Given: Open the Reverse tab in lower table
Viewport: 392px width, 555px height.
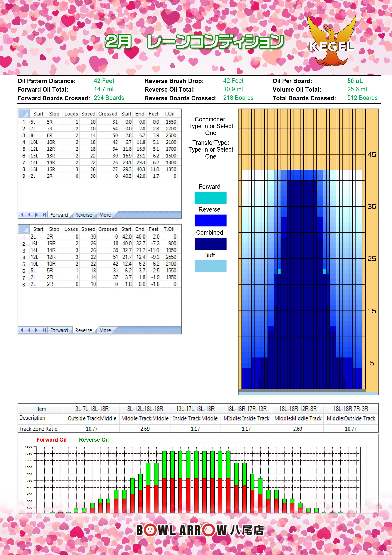Looking at the screenshot, I should point(84,330).
